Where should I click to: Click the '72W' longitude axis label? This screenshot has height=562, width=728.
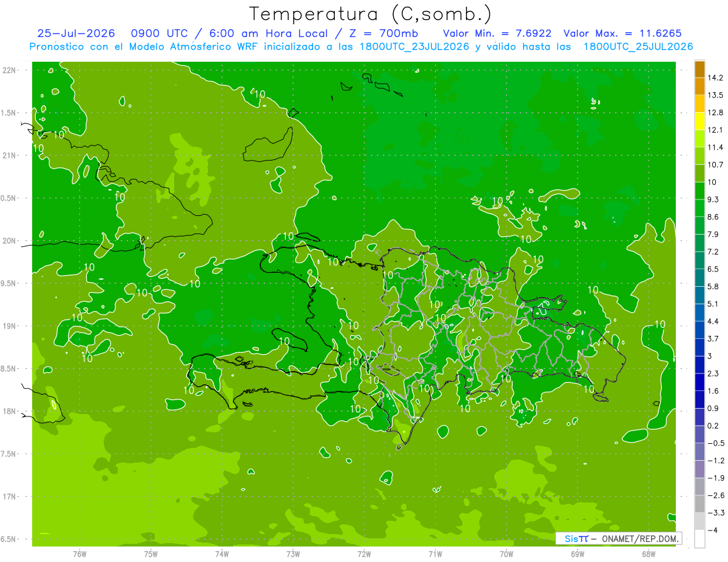click(x=364, y=554)
